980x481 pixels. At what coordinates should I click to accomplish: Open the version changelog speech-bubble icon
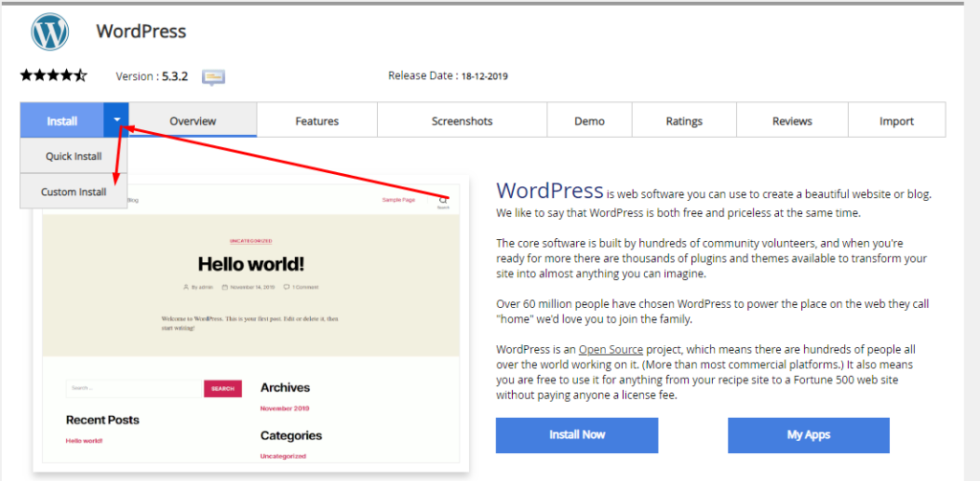point(213,77)
